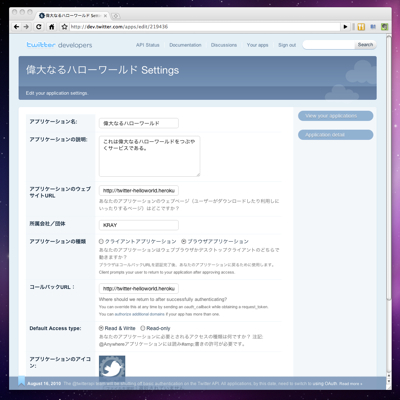Open the green extension icon at toolbar end
Image resolution: width=400 pixels, height=400 pixels.
(x=384, y=27)
